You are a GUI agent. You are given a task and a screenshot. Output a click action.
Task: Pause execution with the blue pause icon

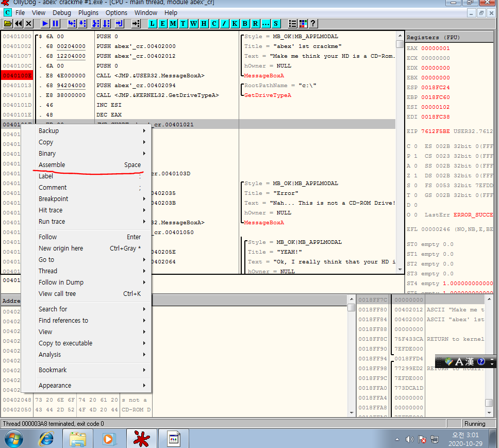tap(55, 24)
